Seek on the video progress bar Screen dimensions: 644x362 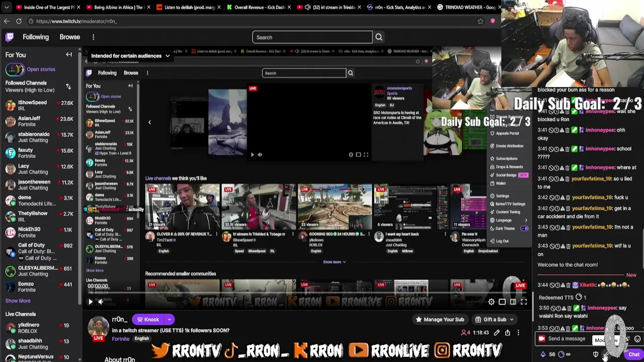pos(307,293)
